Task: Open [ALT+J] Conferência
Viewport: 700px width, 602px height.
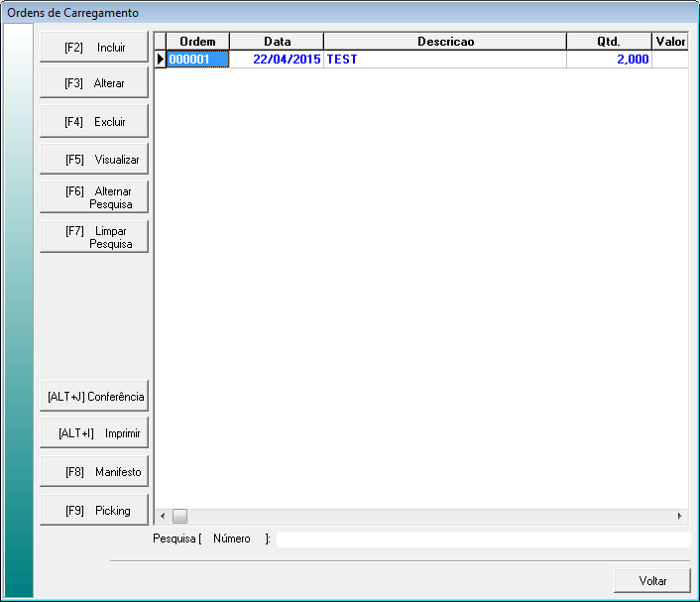Action: [x=94, y=397]
